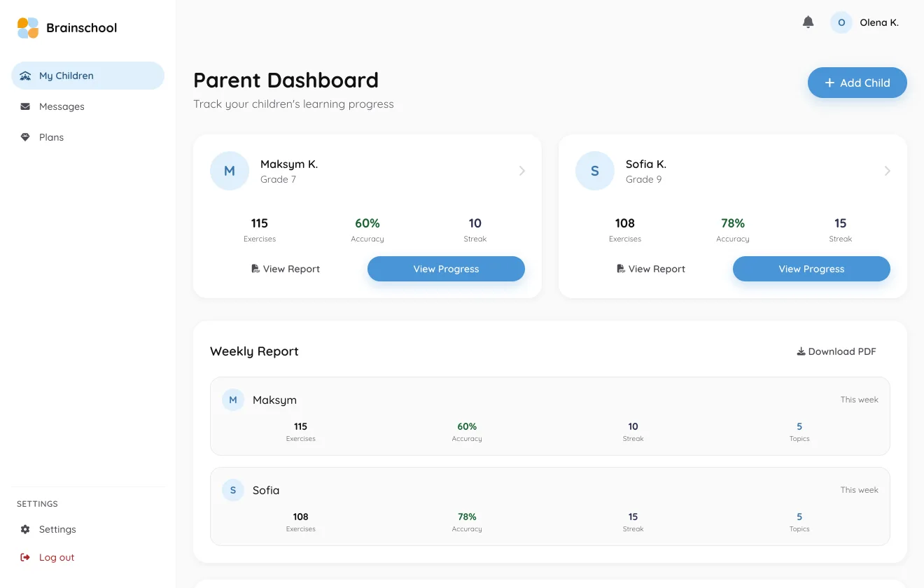This screenshot has height=588, width=924.
Task: Open View Report for Sofia K.
Action: pos(651,269)
